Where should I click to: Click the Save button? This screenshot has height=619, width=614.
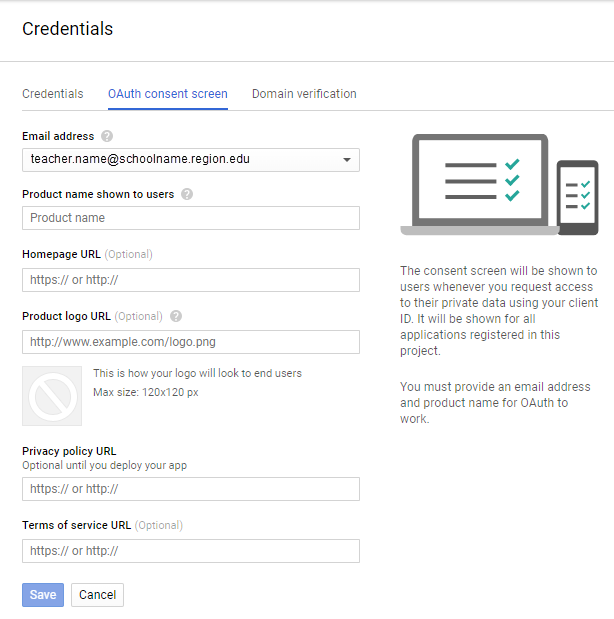click(43, 595)
